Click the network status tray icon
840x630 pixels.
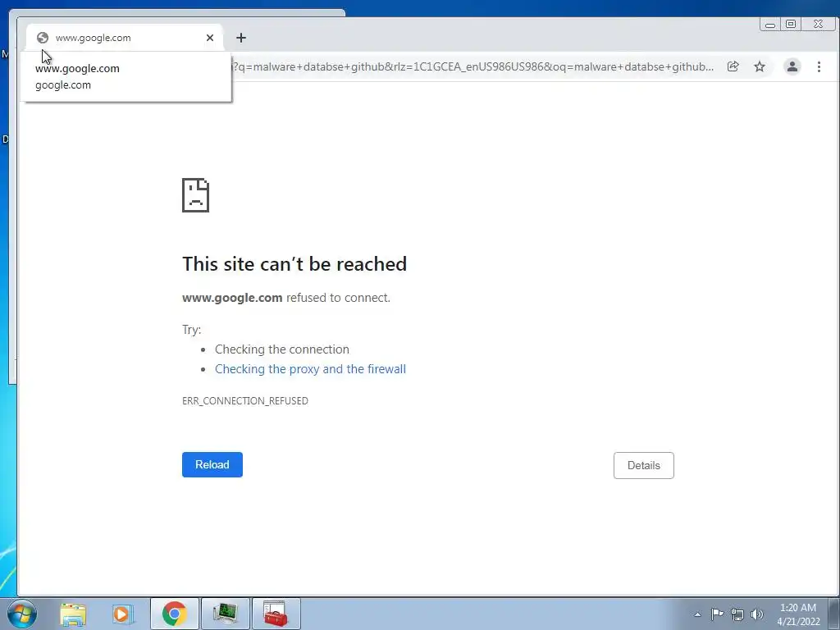click(737, 614)
